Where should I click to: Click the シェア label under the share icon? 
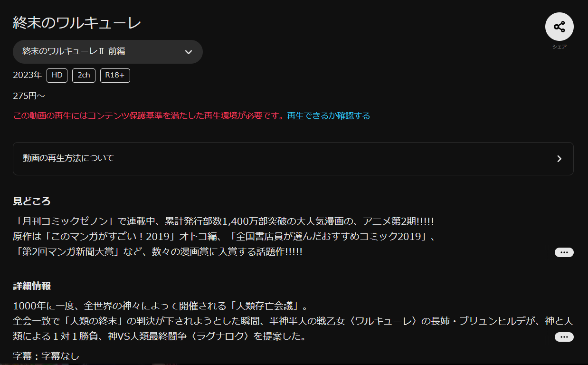click(x=559, y=47)
